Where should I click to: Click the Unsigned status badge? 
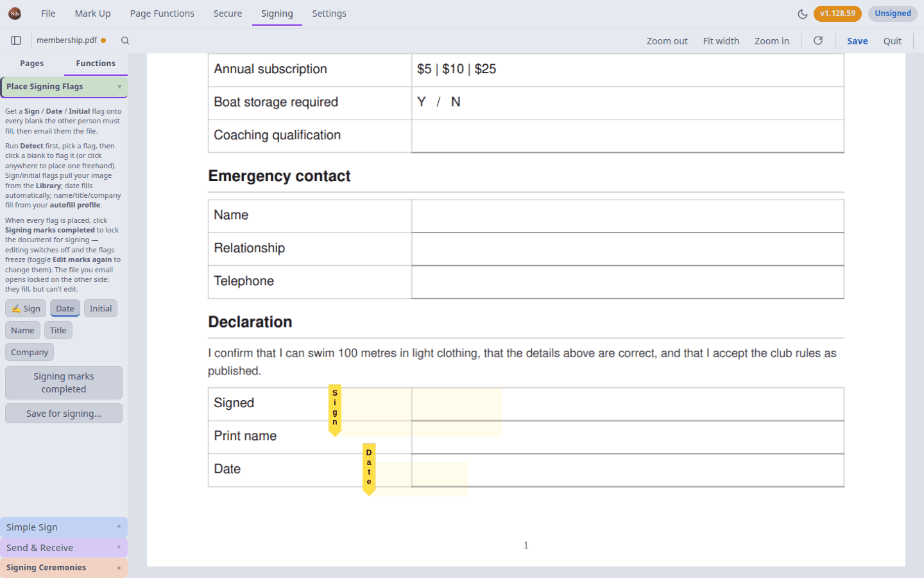pos(893,13)
